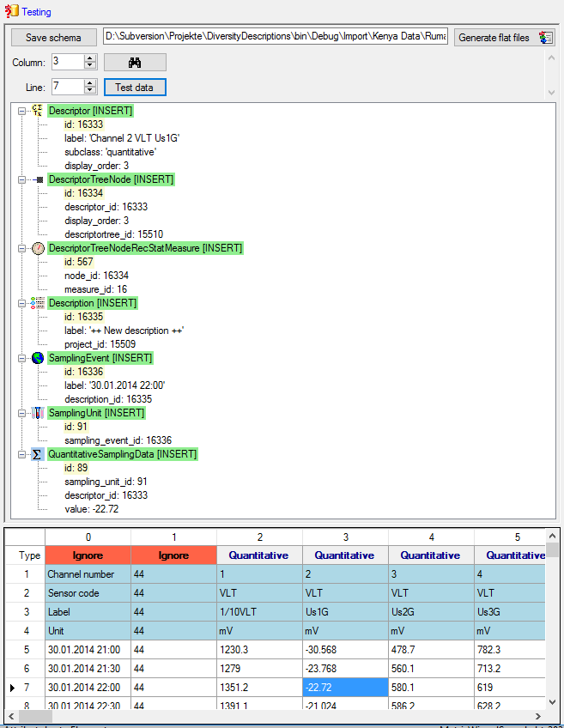564x728 pixels.
Task: Select tree row measure_id: 16
Action: click(x=95, y=289)
